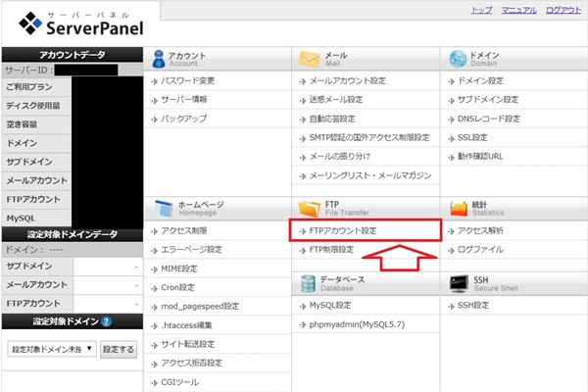Open 自動応答設定

332,119
